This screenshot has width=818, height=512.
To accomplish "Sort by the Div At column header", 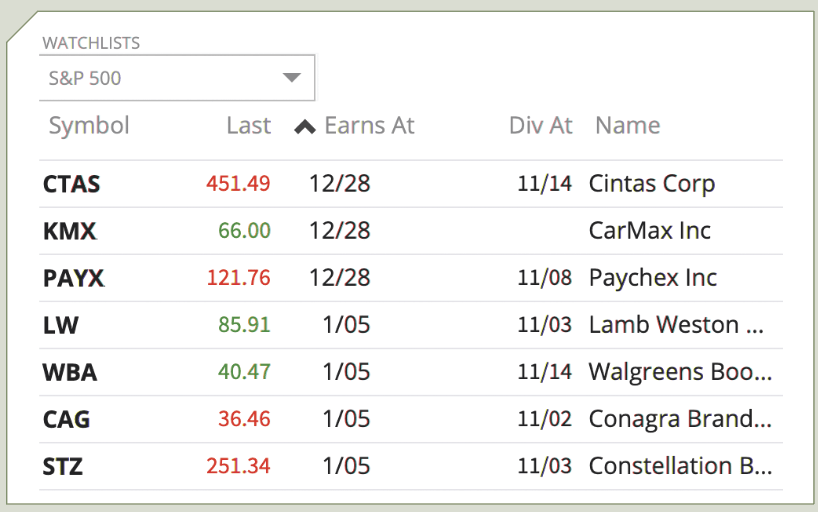I will coord(540,125).
